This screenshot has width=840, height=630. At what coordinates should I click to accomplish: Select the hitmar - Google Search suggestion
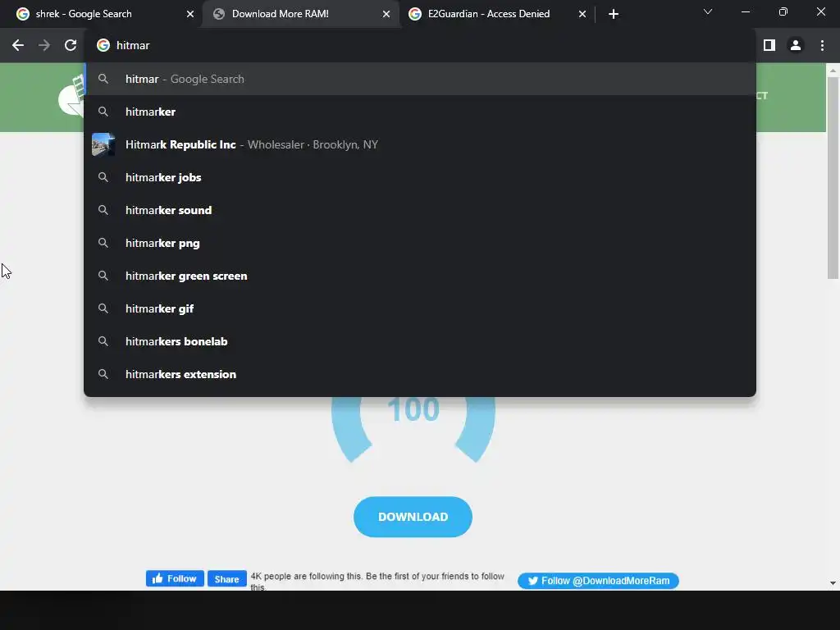point(421,80)
